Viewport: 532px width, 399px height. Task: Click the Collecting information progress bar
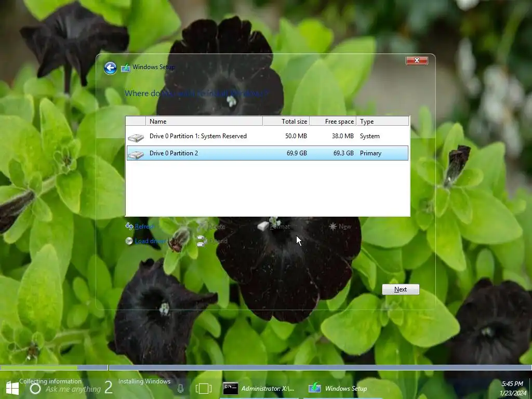click(x=54, y=367)
